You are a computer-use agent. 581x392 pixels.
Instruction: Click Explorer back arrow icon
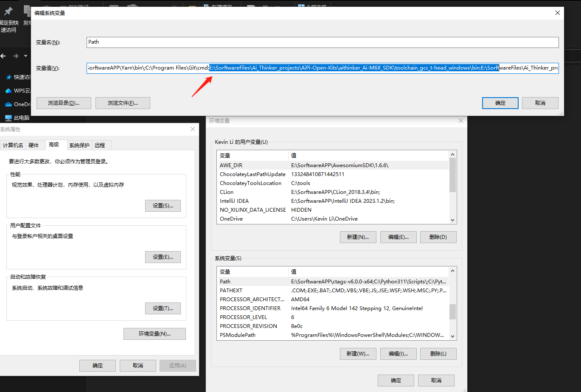pyautogui.click(x=3, y=56)
